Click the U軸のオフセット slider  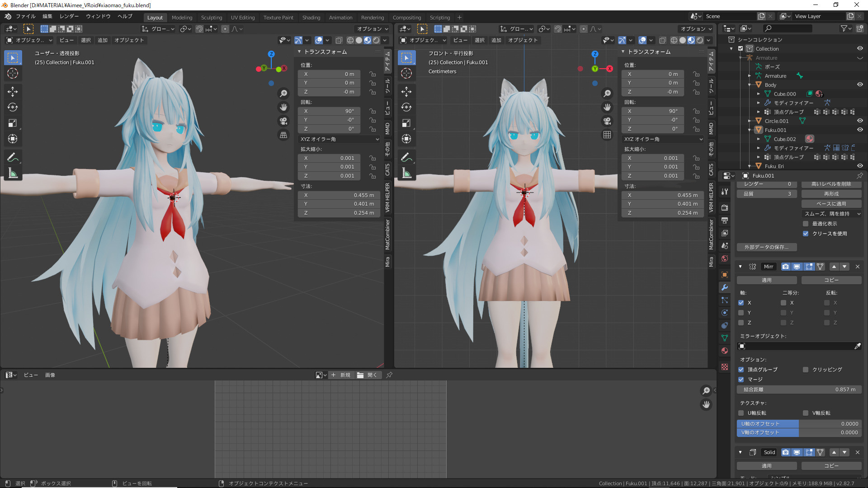[x=799, y=424]
